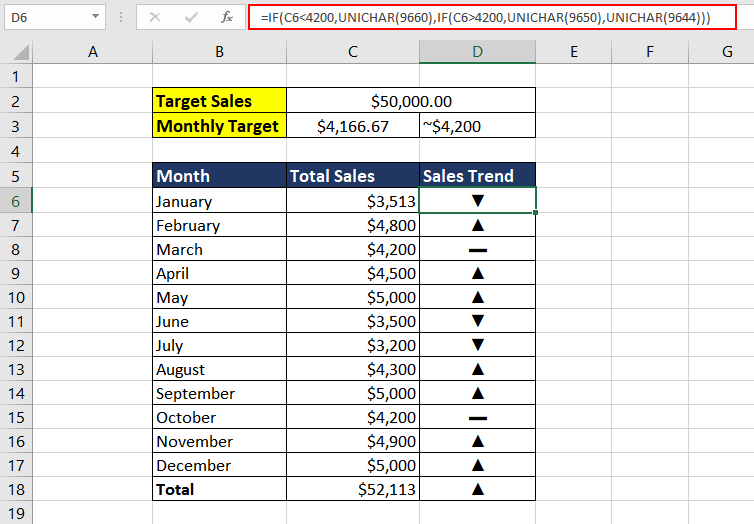Click the Enter checkmark in formula bar
754x524 pixels.
[x=191, y=17]
